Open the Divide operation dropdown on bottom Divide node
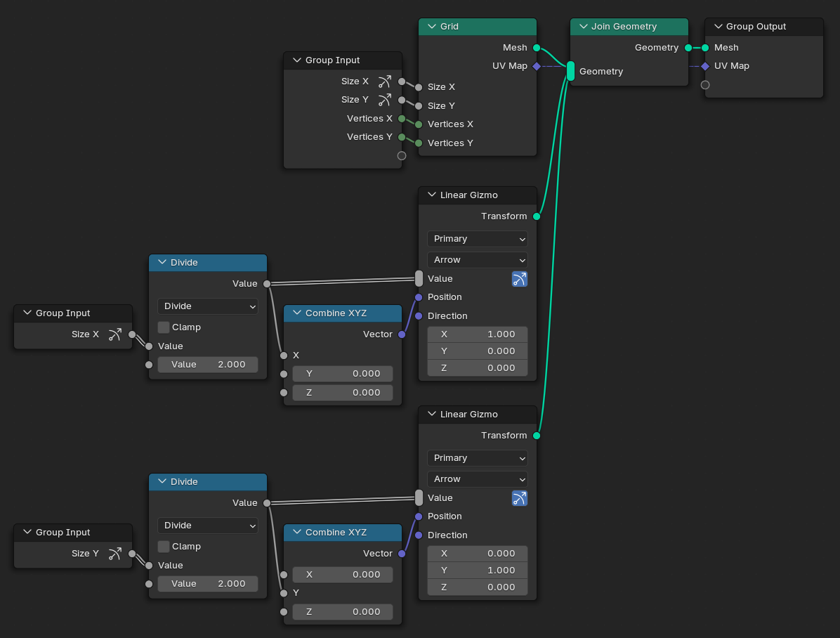The height and width of the screenshot is (638, 840). click(x=207, y=526)
